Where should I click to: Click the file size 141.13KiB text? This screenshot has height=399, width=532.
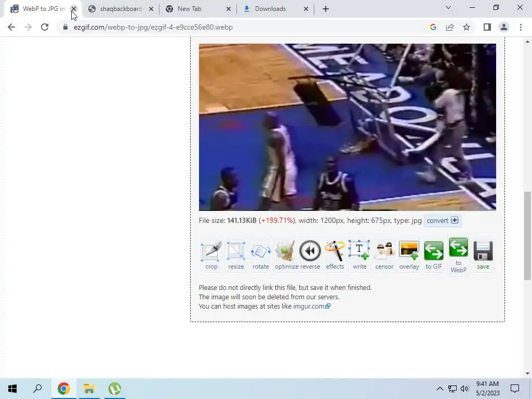coord(242,220)
